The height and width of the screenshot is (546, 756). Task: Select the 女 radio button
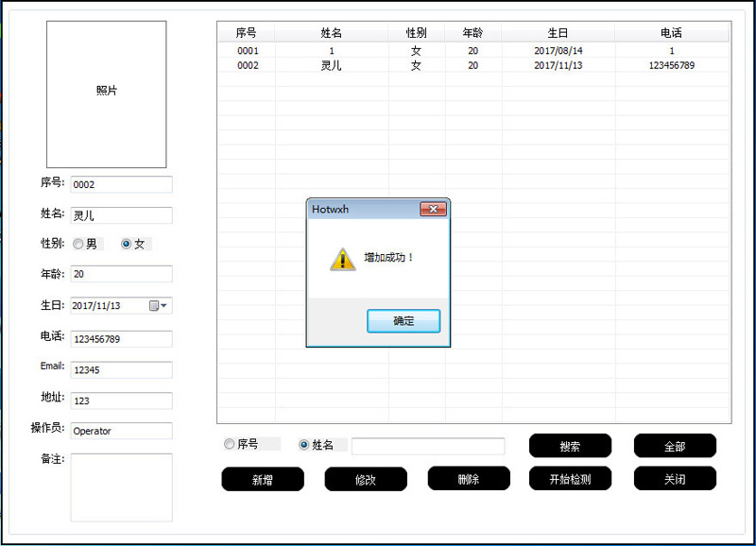coord(126,244)
